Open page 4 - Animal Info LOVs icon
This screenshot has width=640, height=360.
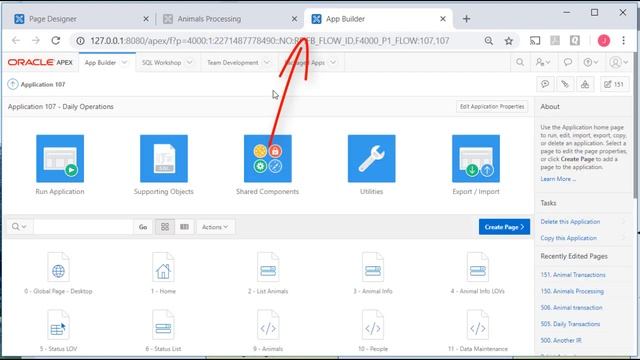pos(478,268)
